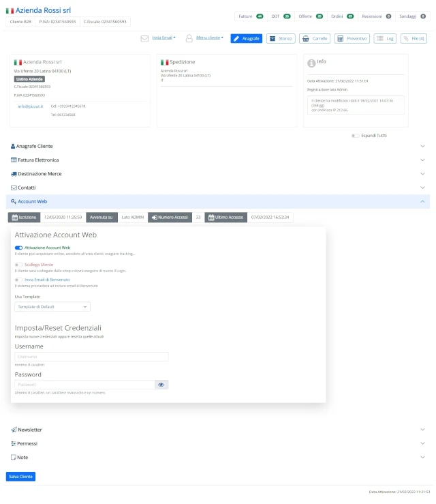The width and height of the screenshot is (436, 504).
Task: Click the C.Fiscale: 02341560593 tag
Action: pyautogui.click(x=105, y=22)
